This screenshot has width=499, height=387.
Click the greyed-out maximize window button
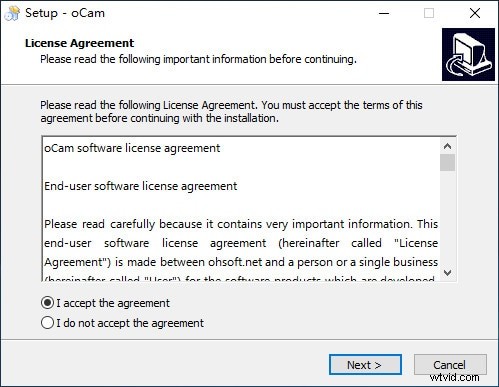(x=429, y=13)
